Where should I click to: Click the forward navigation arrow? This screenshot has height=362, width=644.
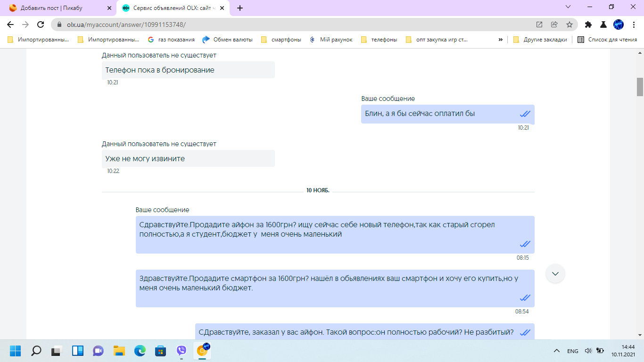pos(25,25)
